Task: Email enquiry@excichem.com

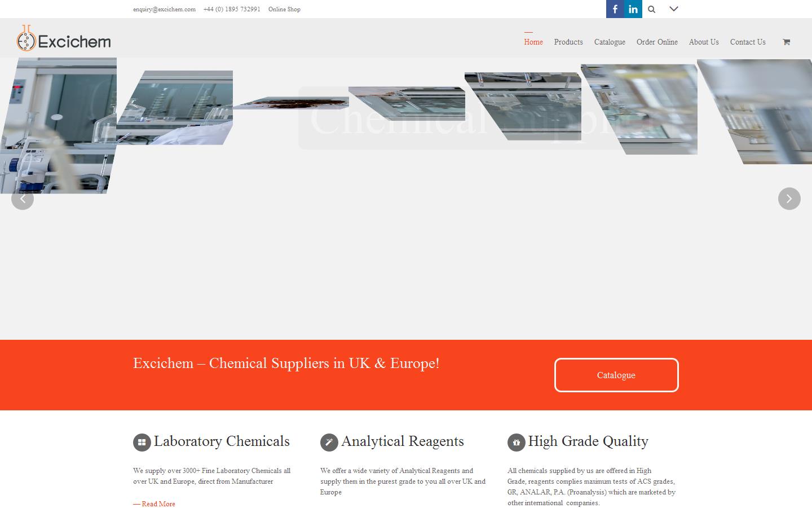Action: [x=164, y=9]
